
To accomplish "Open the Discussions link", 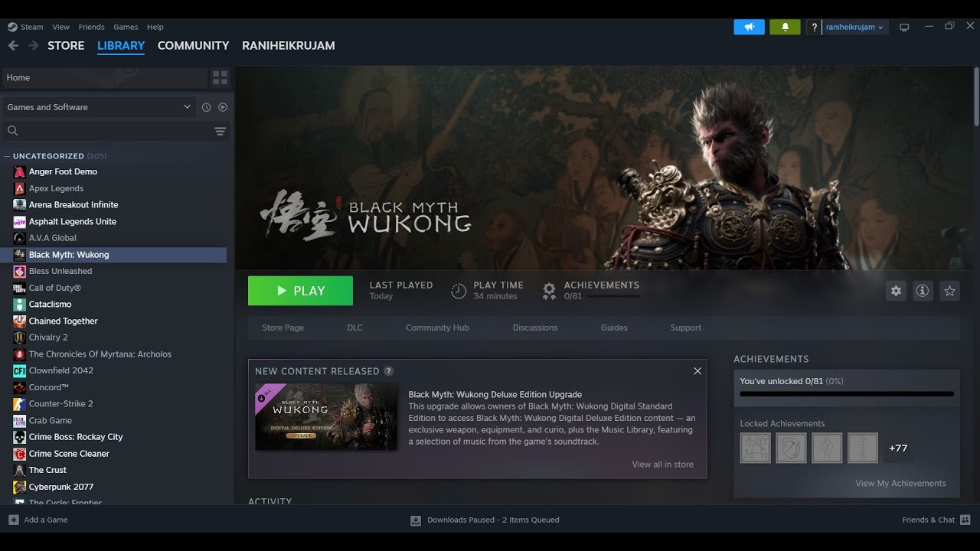I will [x=535, y=328].
